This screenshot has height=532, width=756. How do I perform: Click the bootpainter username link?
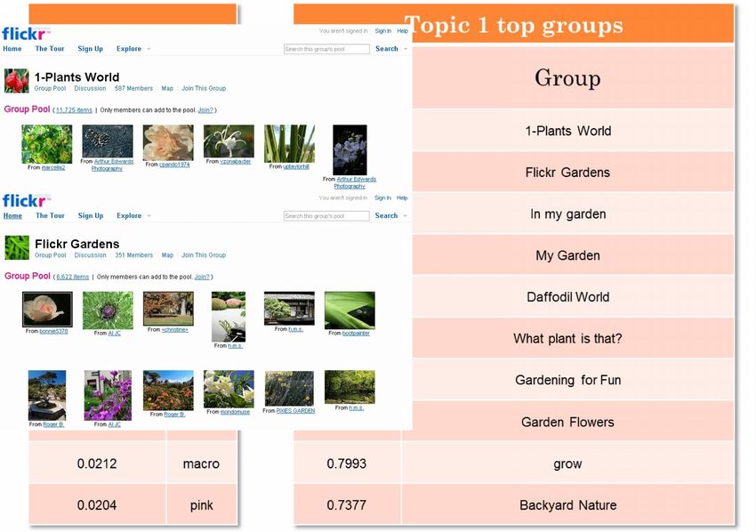[x=356, y=334]
